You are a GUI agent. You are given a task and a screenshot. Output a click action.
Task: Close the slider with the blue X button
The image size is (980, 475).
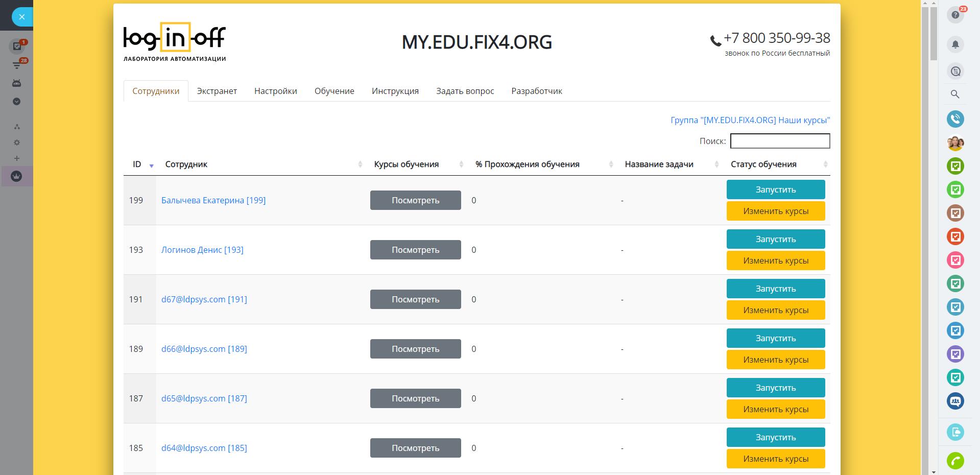[21, 17]
